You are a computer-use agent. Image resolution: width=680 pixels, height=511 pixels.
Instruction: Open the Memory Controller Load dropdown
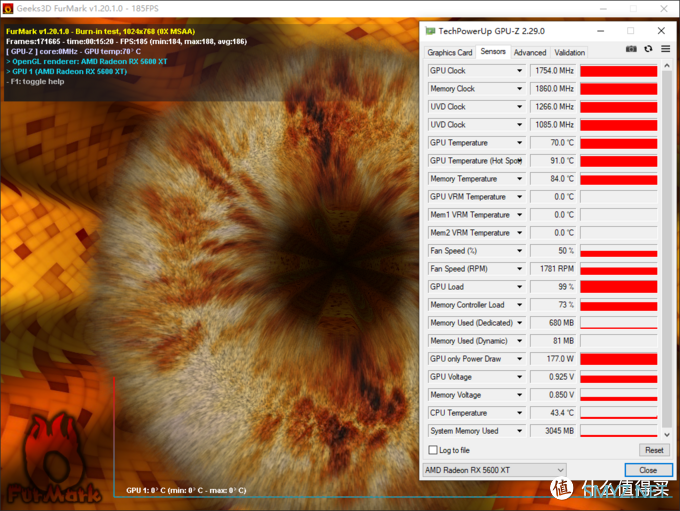tap(519, 305)
